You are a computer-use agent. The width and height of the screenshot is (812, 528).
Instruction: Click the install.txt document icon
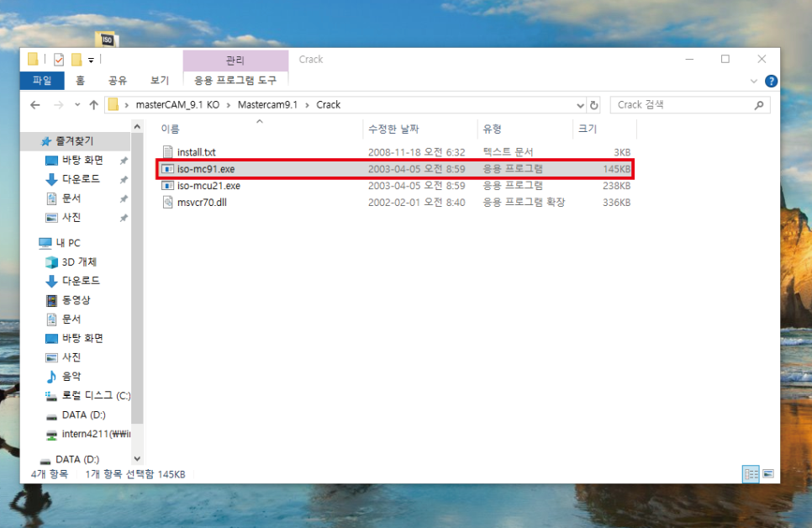[x=167, y=152]
